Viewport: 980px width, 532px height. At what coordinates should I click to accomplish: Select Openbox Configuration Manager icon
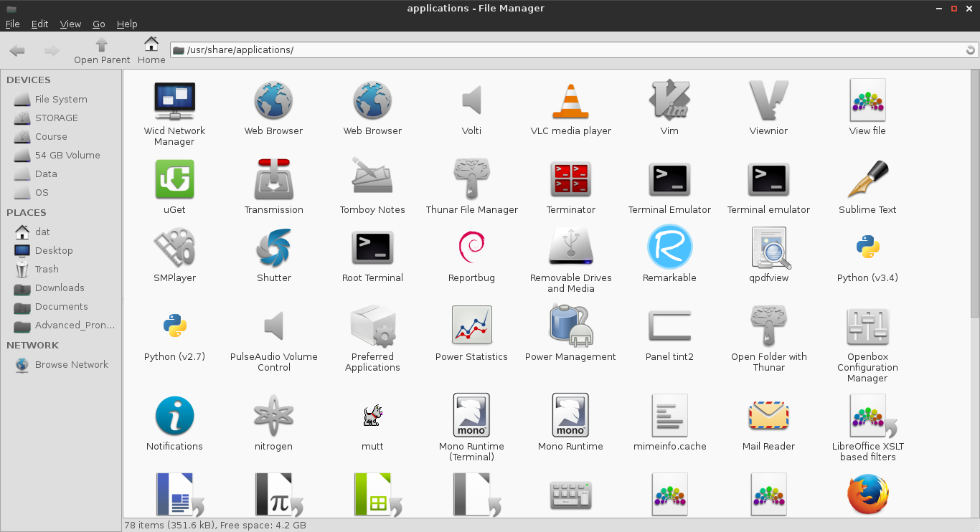pos(867,326)
